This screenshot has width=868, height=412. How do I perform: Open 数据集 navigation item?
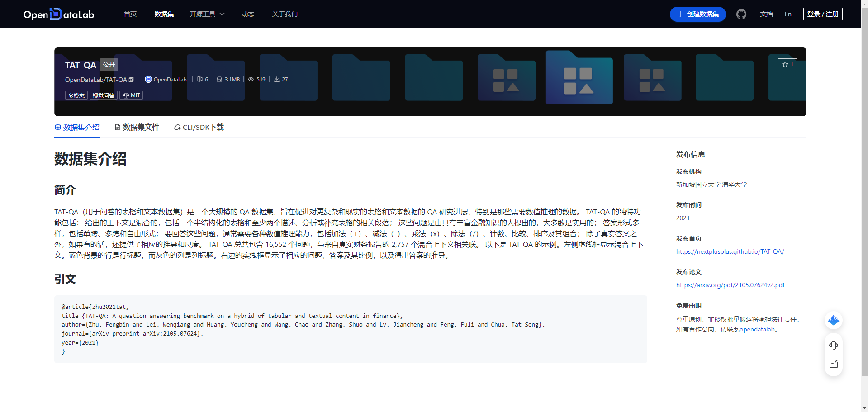point(164,14)
